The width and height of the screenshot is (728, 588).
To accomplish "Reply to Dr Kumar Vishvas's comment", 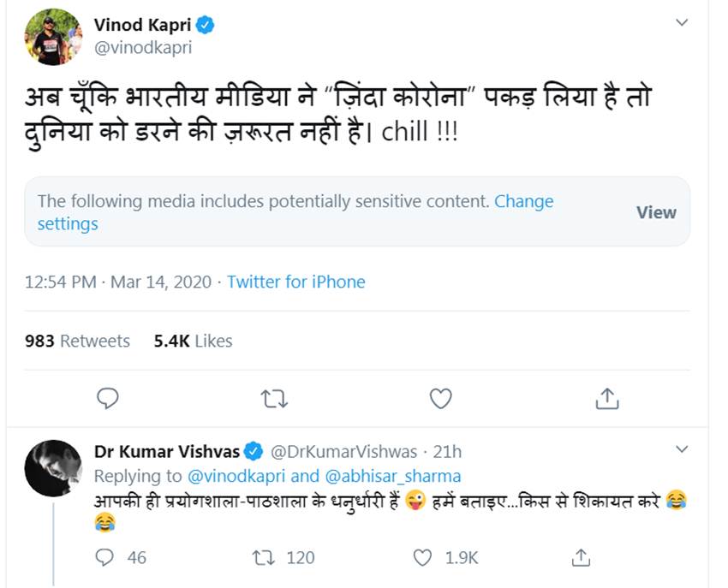I will (x=105, y=557).
